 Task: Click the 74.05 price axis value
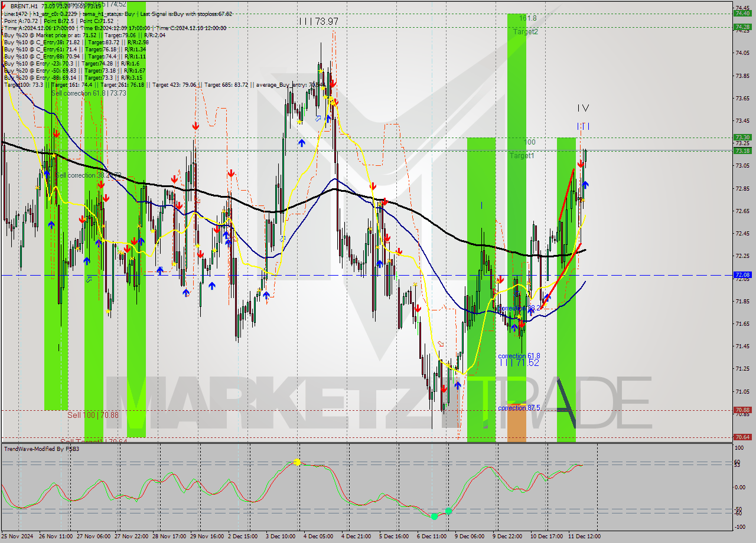(x=742, y=53)
